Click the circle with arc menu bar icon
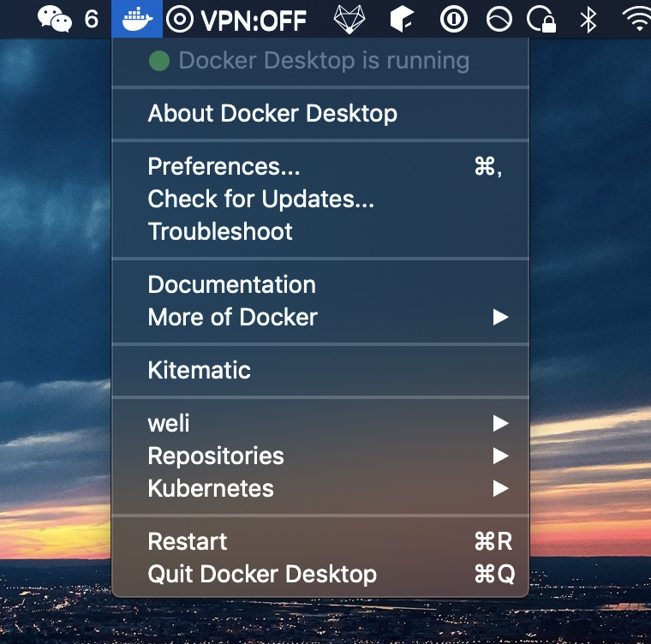The height and width of the screenshot is (644, 651). 499,19
